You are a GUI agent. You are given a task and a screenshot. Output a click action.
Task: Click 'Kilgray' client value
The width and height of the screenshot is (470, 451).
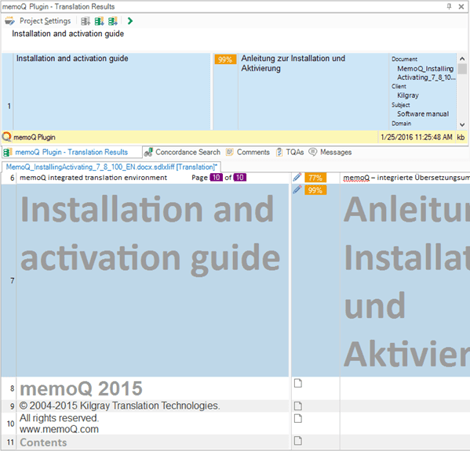pos(408,95)
